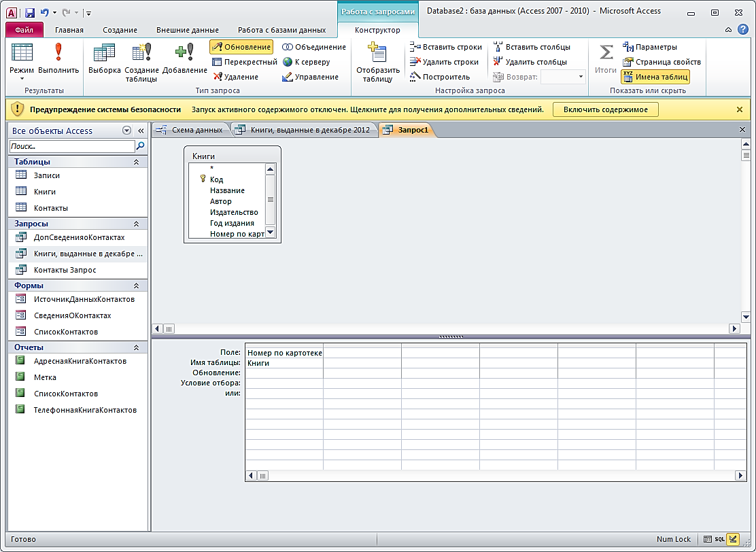The height and width of the screenshot is (552, 756).
Task: Open the Построитель expression builder
Action: [440, 77]
